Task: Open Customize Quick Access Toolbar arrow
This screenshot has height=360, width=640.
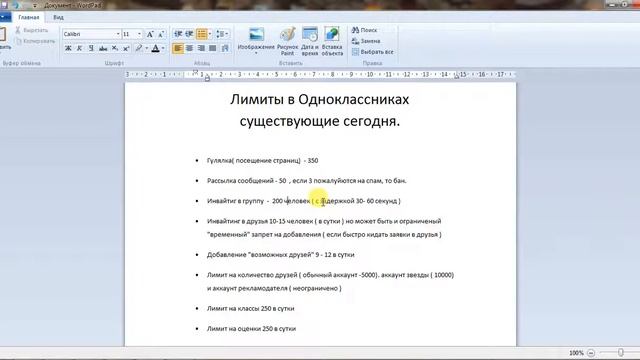Action: [x=35, y=5]
